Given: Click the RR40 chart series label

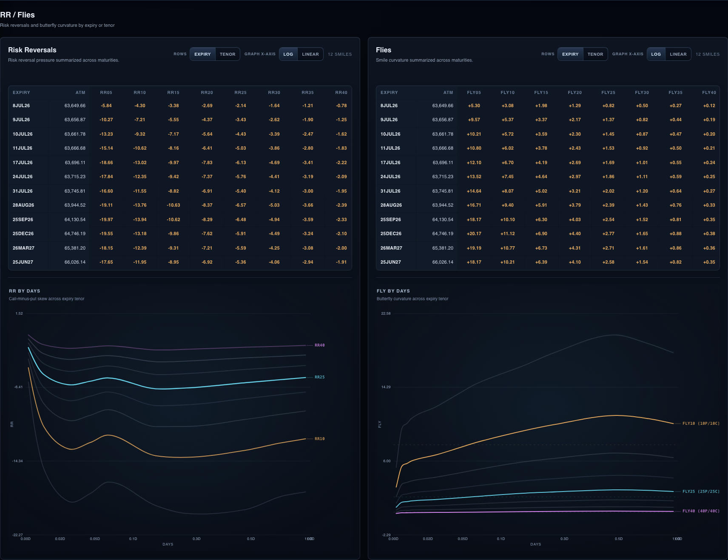Looking at the screenshot, I should 320,345.
